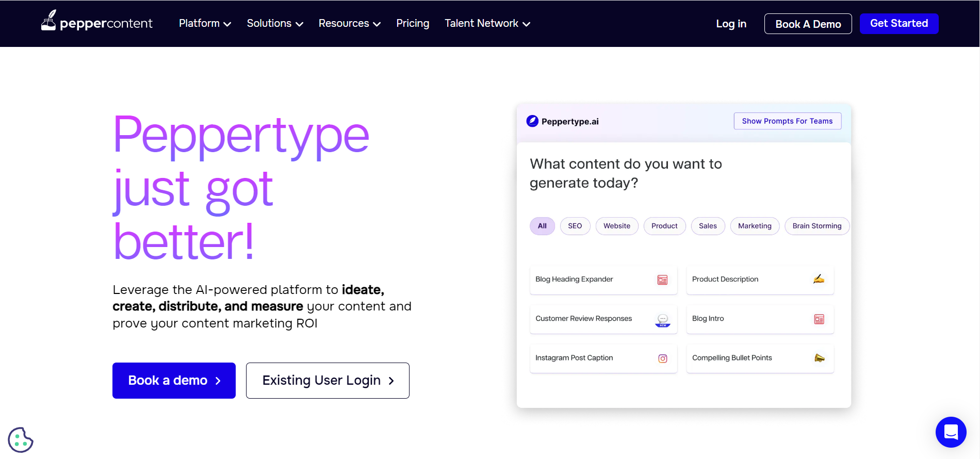
Task: Click Existing User Login button
Action: click(328, 381)
